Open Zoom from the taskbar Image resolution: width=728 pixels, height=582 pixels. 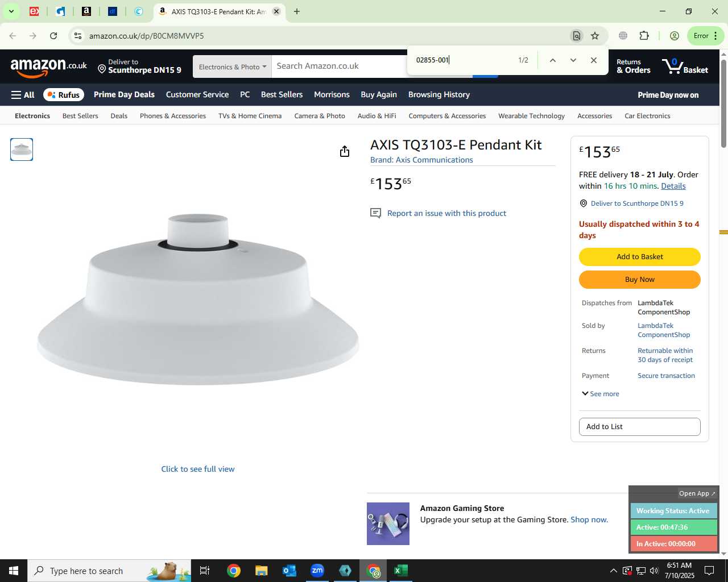[317, 571]
